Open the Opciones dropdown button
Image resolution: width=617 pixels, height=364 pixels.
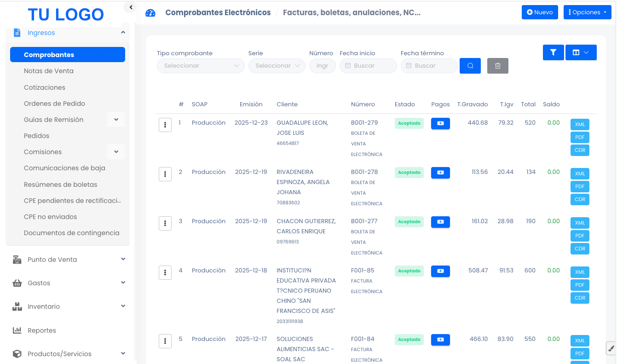pyautogui.click(x=587, y=12)
